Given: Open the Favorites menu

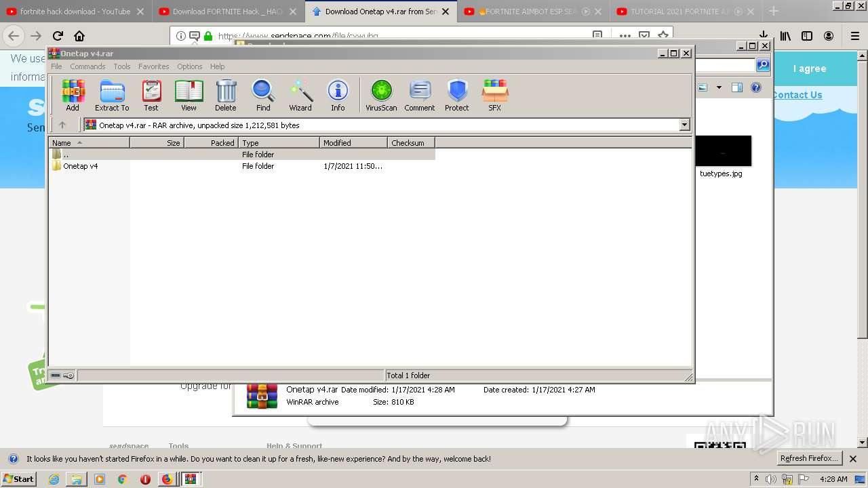Looking at the screenshot, I should [x=154, y=66].
